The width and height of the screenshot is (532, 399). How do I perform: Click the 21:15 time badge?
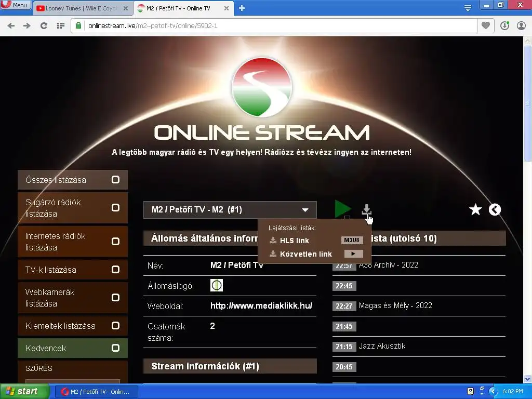pos(344,347)
